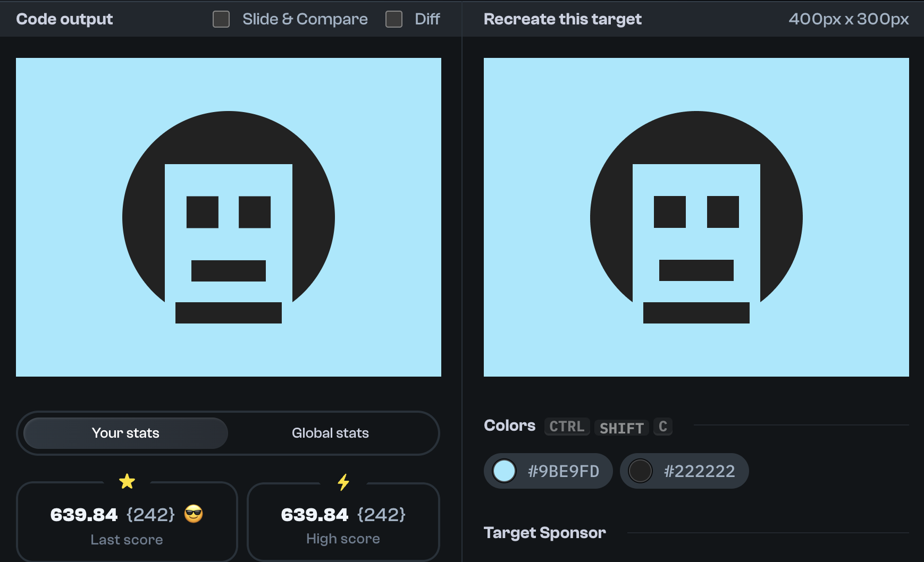Click the Code output heading
The width and height of the screenshot is (924, 562).
(x=64, y=19)
